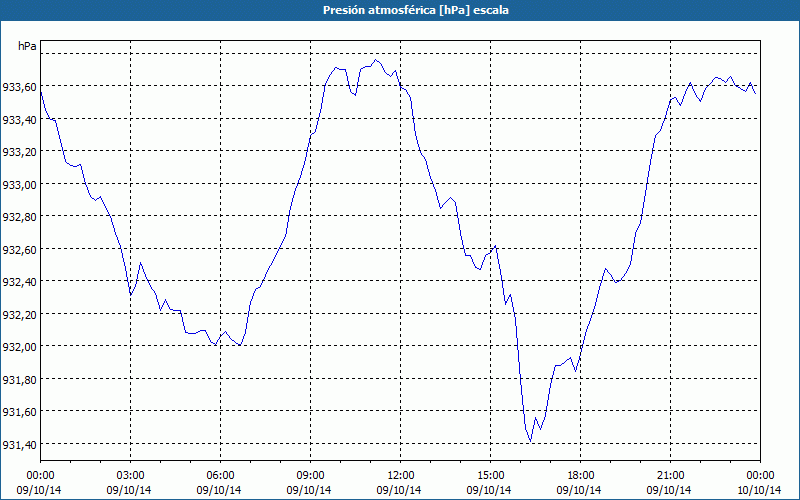This screenshot has width=800, height=500.
Task: Click the 12:00 time label
Action: [401, 476]
